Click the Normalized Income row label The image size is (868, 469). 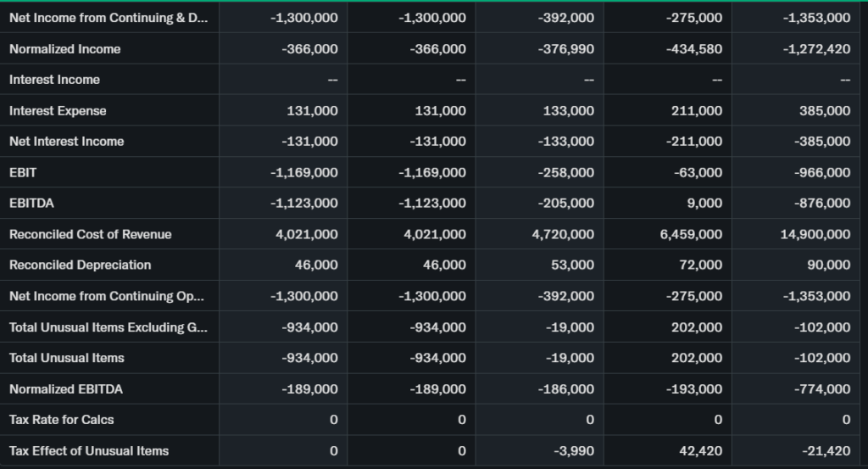click(x=65, y=49)
